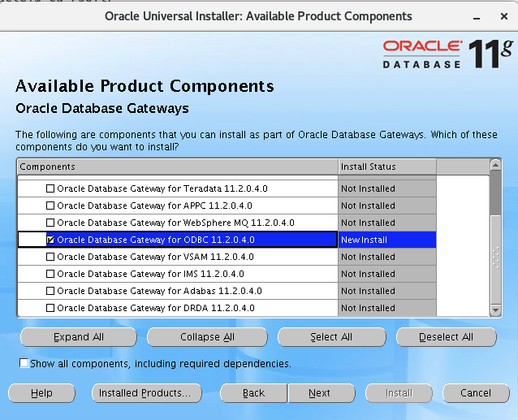
Task: Check the Gateway for Teradata checkbox
Action: pos(50,188)
